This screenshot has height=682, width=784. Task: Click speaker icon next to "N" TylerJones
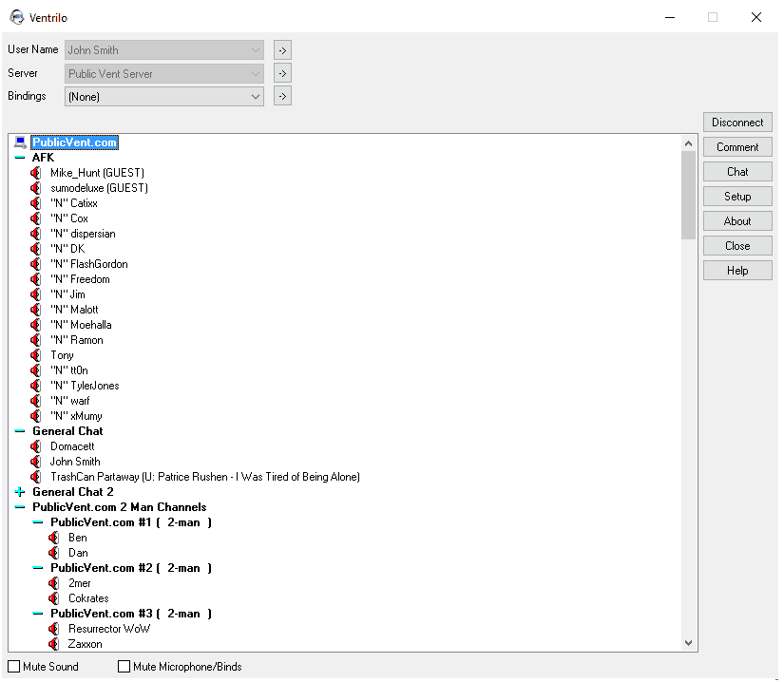pos(35,386)
